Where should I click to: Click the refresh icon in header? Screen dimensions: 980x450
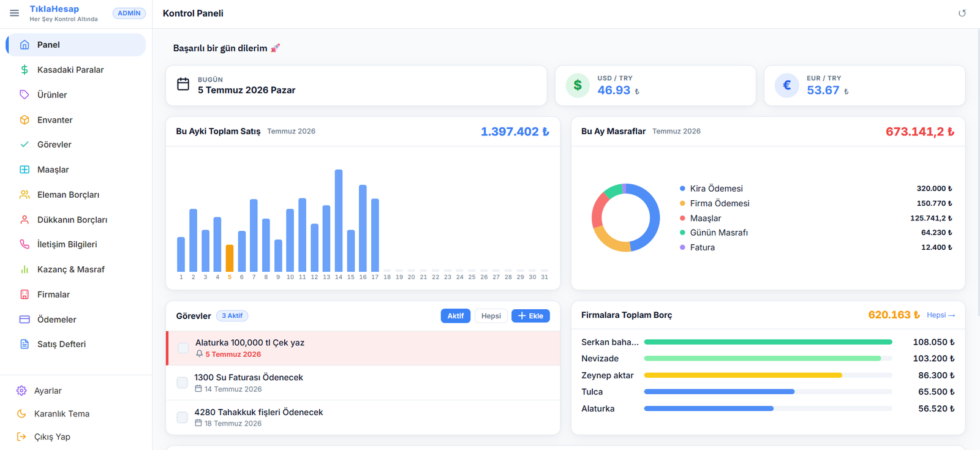point(962,13)
